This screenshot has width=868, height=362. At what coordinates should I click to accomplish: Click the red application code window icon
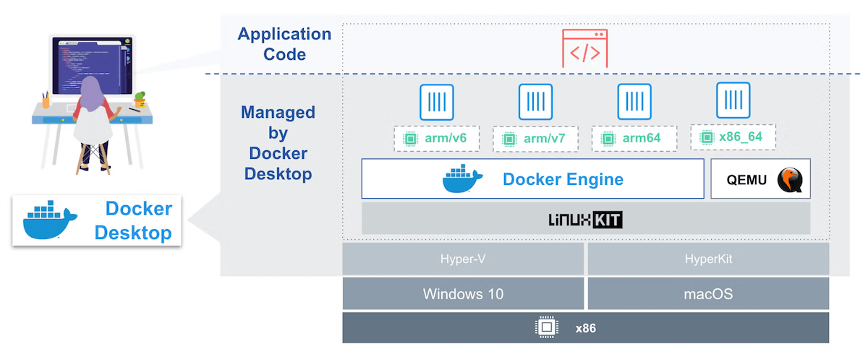[584, 48]
